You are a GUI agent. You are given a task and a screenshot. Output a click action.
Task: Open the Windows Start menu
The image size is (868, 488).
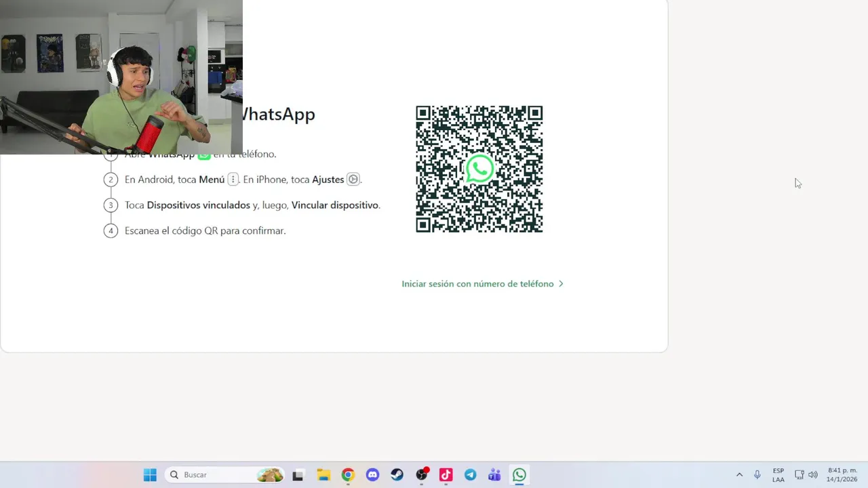(x=150, y=475)
